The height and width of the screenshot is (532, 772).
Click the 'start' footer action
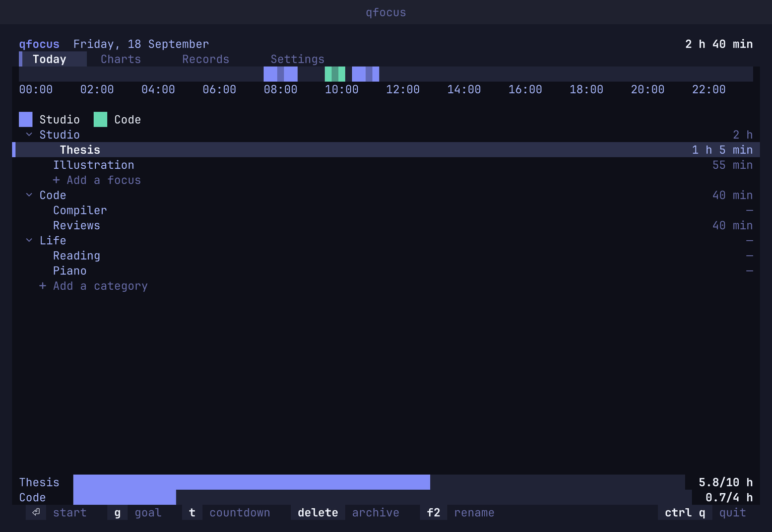point(70,512)
